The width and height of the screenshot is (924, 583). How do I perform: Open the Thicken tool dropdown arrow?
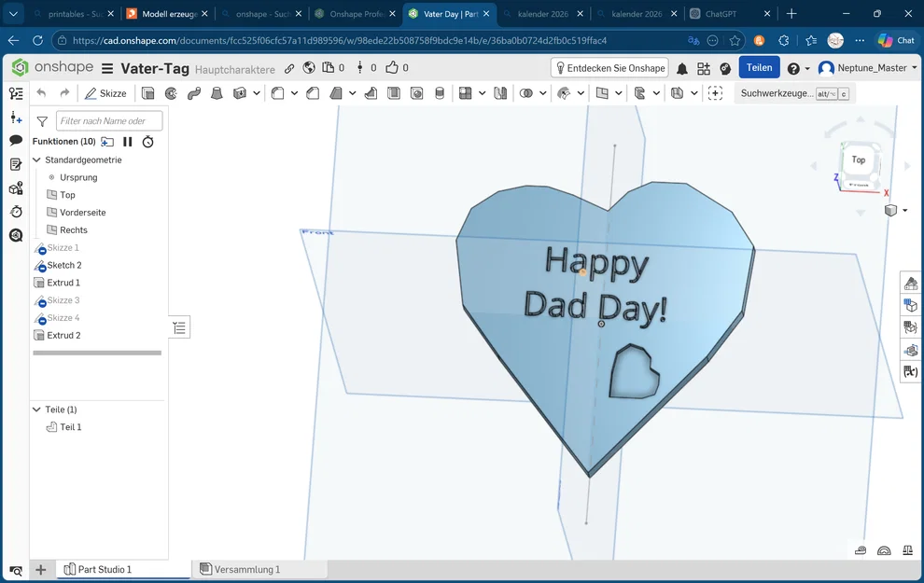coord(257,93)
